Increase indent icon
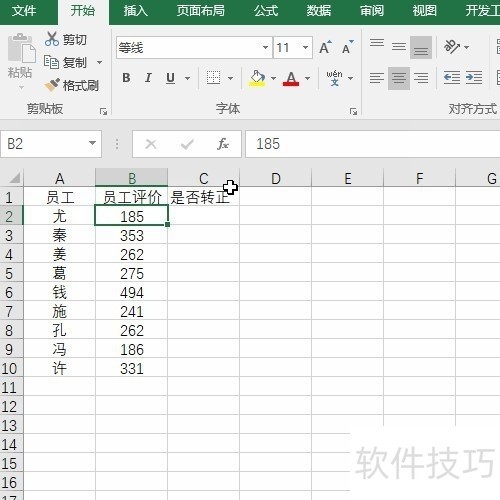The image size is (500, 500). tap(474, 78)
